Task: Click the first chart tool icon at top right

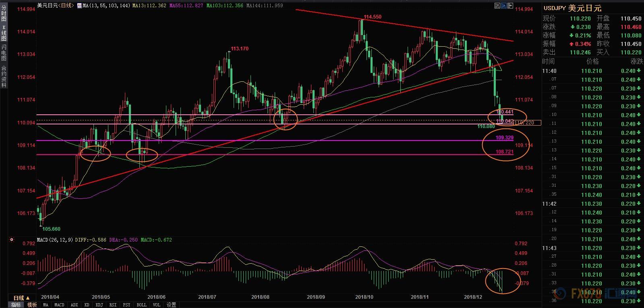Action: pos(497,6)
